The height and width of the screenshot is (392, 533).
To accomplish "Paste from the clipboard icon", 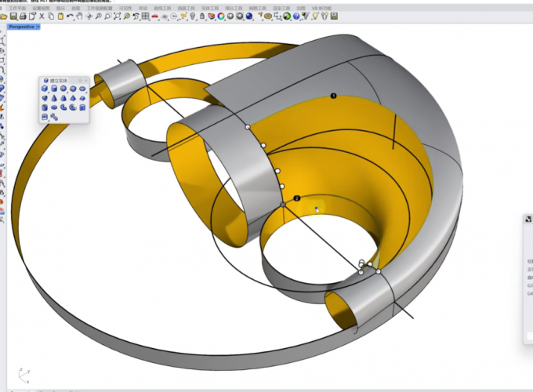I will [x=60, y=16].
